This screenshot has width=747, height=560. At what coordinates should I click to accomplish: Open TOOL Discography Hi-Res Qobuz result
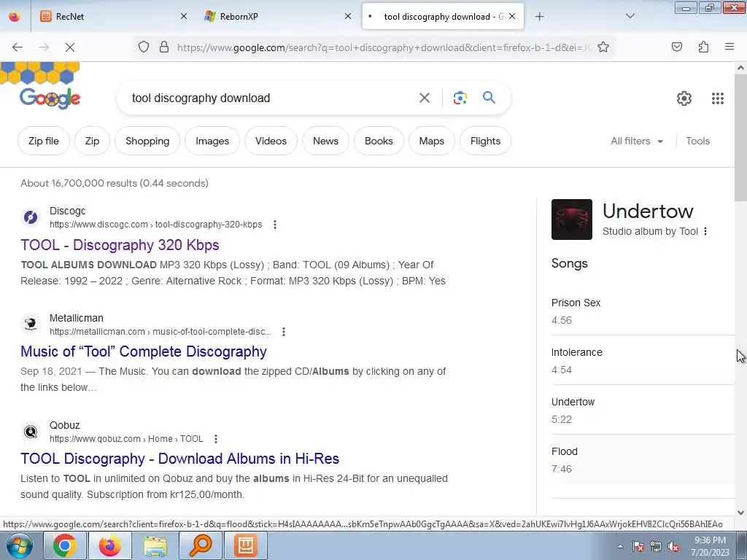click(x=179, y=459)
